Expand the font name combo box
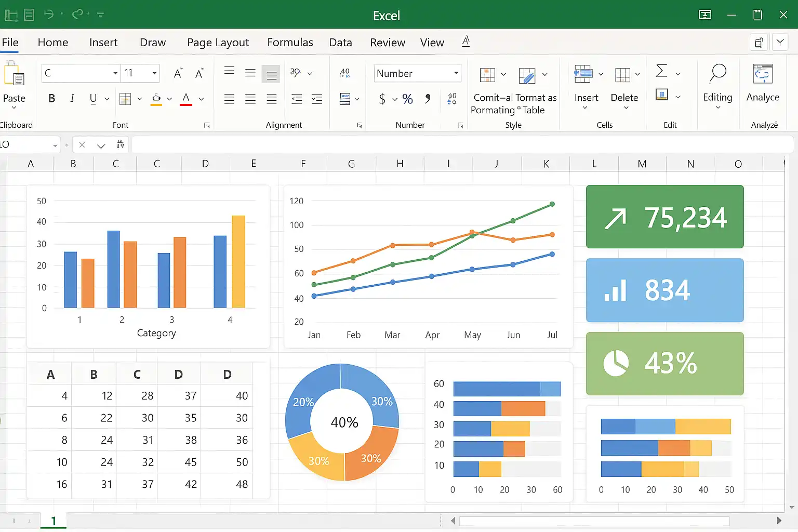 [x=115, y=73]
